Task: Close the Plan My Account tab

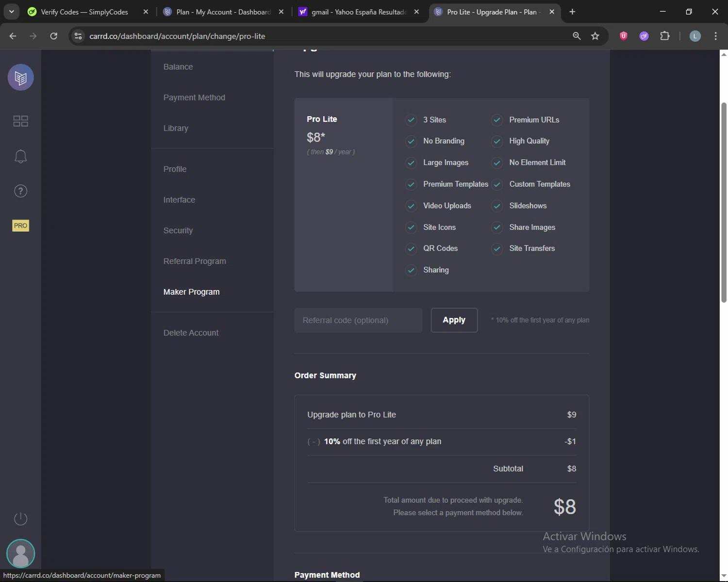Action: tap(281, 12)
